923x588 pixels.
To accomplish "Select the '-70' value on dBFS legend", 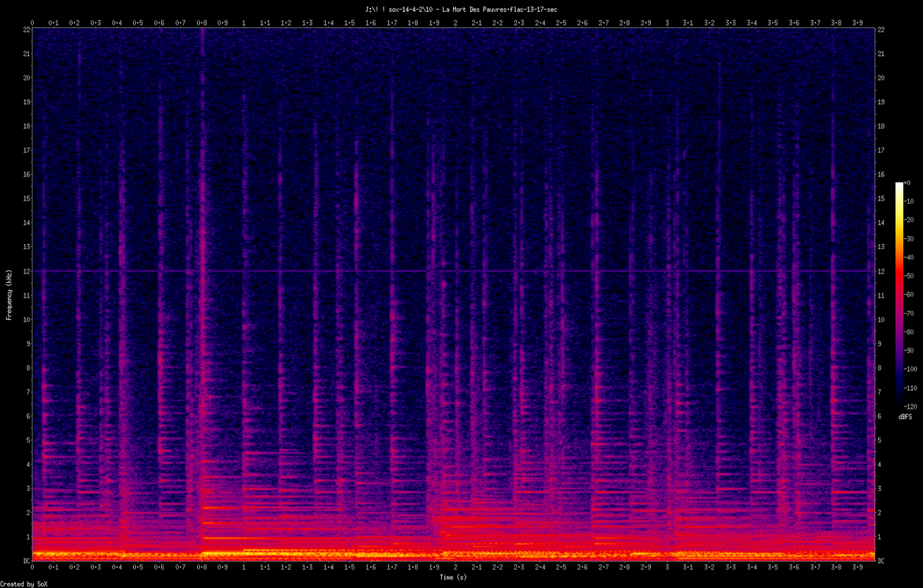I will [910, 313].
